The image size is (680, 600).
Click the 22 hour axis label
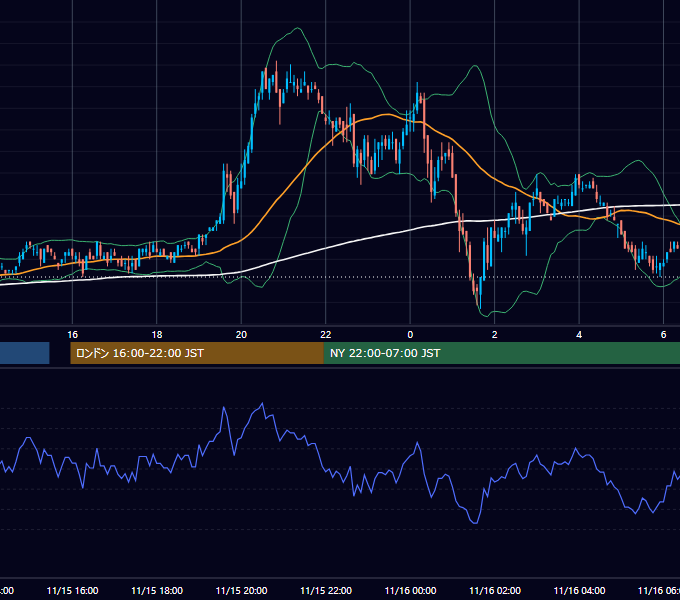click(326, 335)
